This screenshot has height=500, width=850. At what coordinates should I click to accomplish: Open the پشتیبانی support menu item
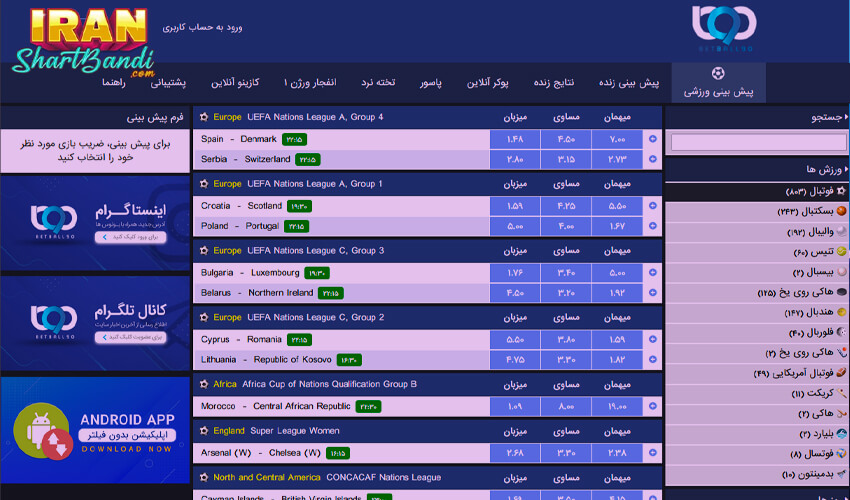click(168, 82)
